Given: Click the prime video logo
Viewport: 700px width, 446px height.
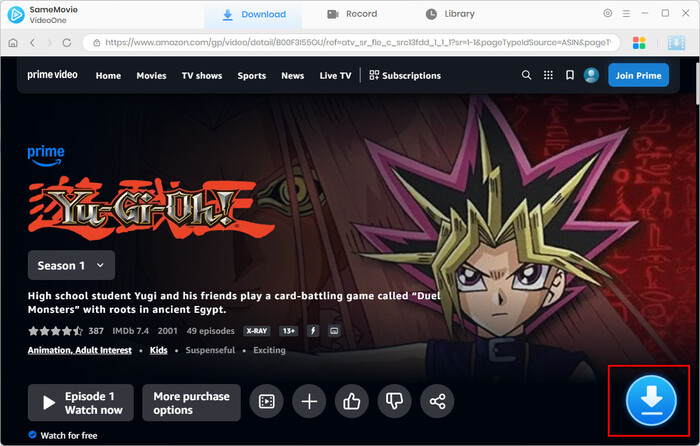Looking at the screenshot, I should pos(52,75).
